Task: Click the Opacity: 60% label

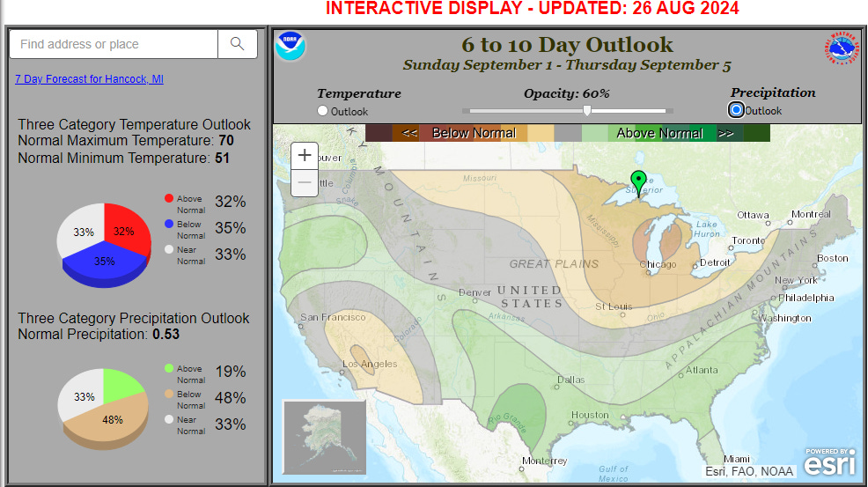Action: [567, 93]
